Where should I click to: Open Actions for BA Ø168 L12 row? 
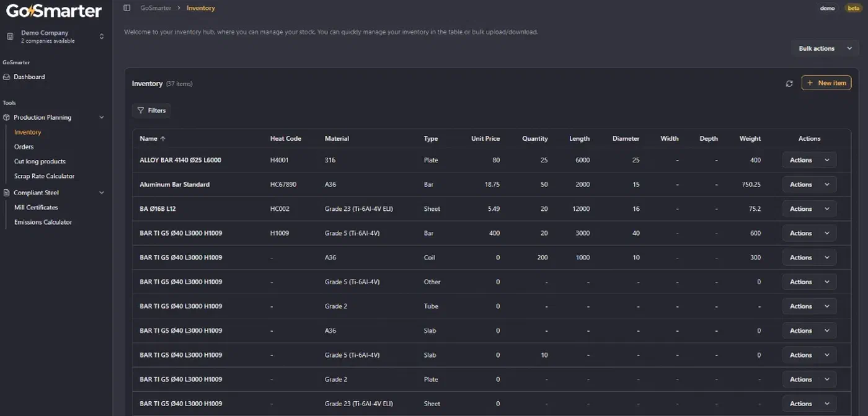[x=809, y=209]
